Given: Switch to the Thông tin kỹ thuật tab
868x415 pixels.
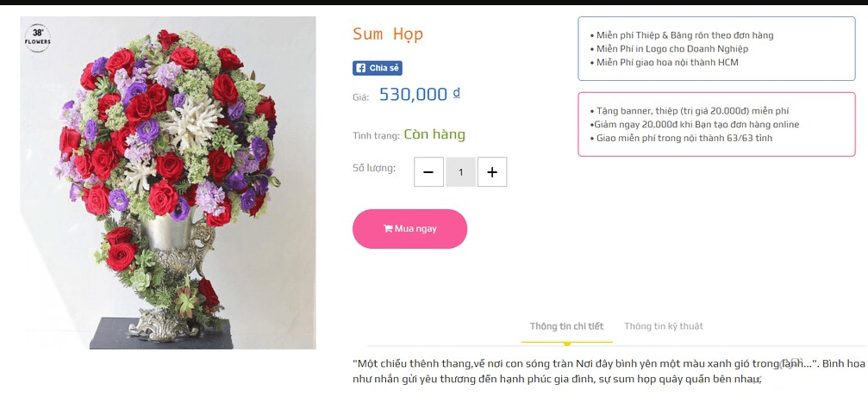Looking at the screenshot, I should pyautogui.click(x=664, y=326).
